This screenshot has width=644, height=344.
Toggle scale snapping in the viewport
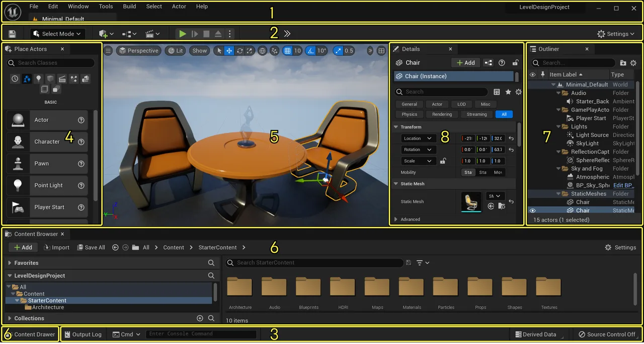tap(338, 51)
